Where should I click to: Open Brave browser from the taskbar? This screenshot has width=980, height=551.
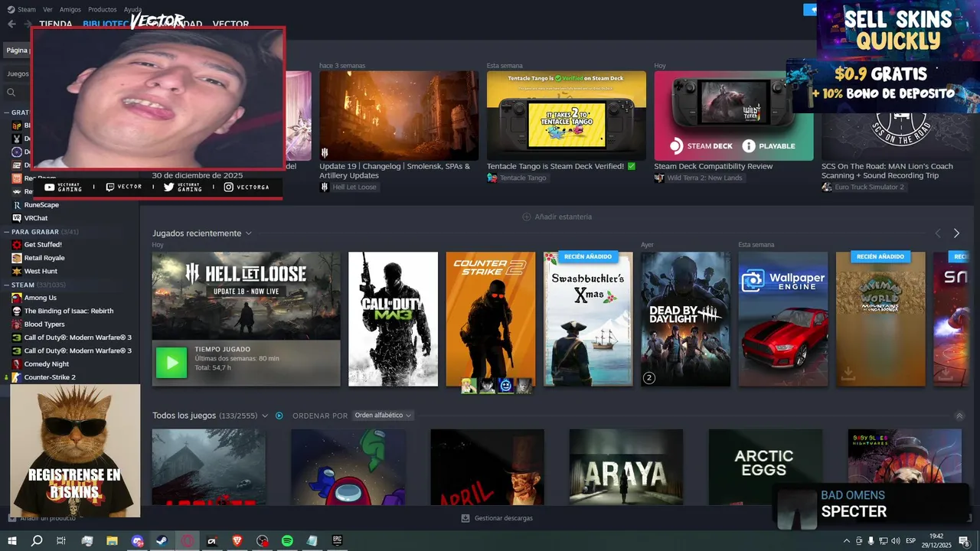tap(237, 540)
